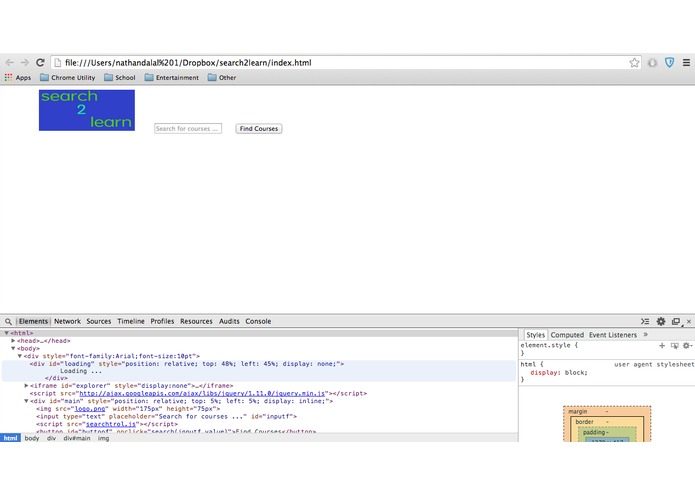Bookmark this page with the star icon
Viewport: 695px width, 494px height.
634,62
